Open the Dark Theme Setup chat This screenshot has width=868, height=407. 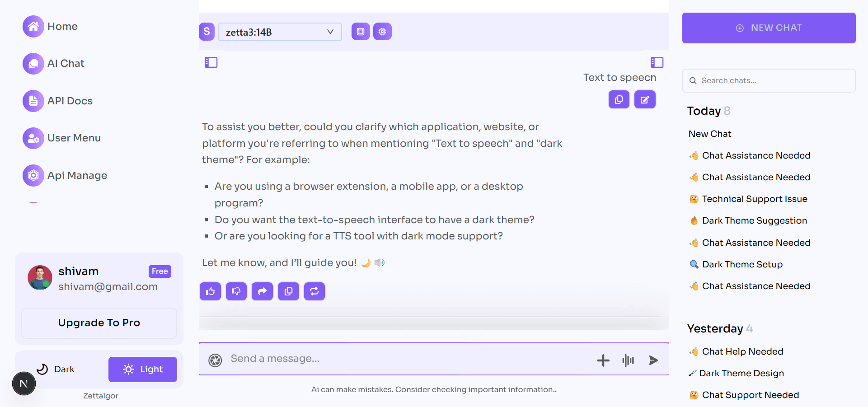pyautogui.click(x=742, y=264)
